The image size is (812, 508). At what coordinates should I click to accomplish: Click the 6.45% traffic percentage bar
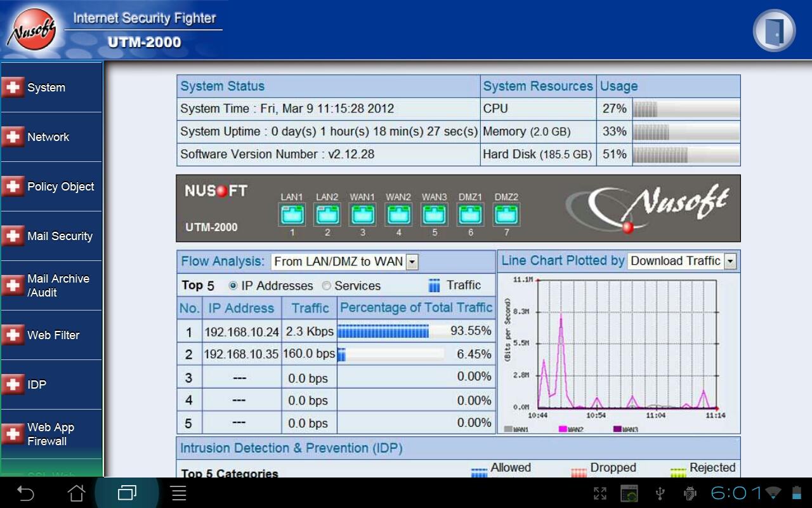coord(391,354)
